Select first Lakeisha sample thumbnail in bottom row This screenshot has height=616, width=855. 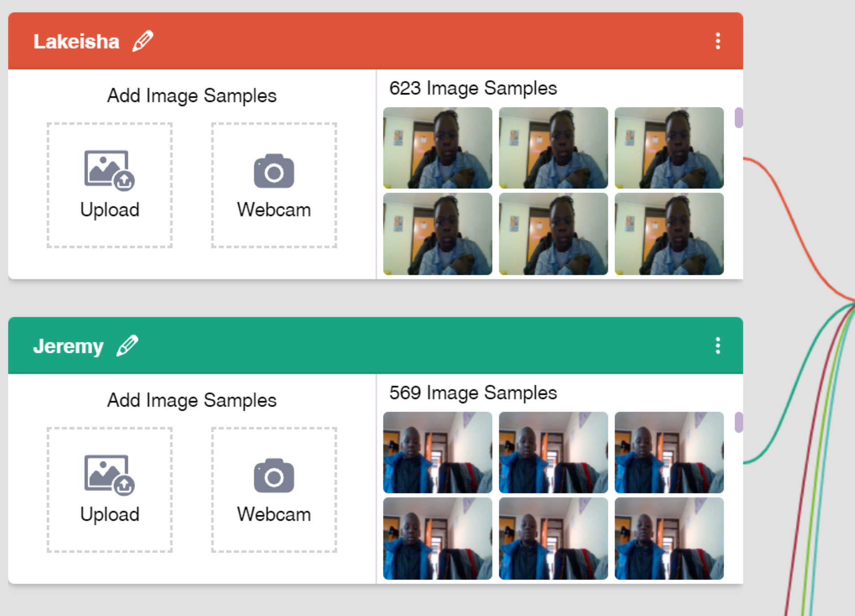(438, 234)
